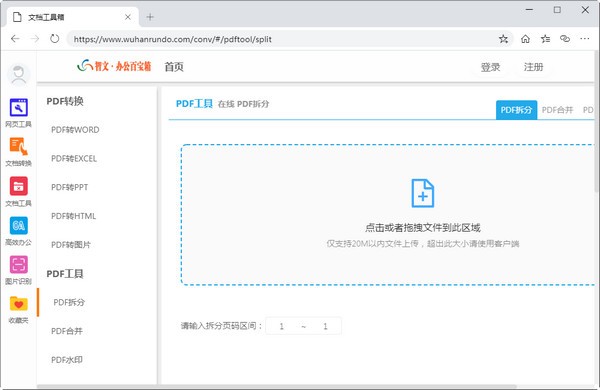Image resolution: width=600 pixels, height=390 pixels.
Task: Click the user avatar icon
Action: [19, 75]
